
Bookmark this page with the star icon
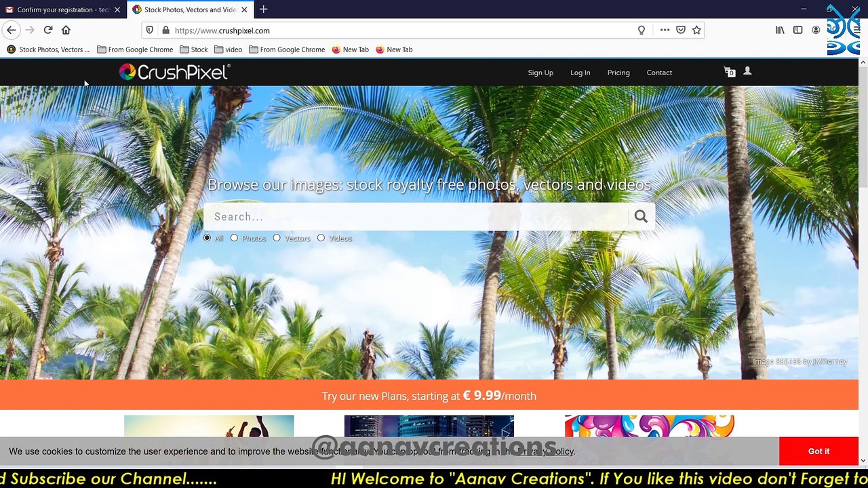click(696, 30)
